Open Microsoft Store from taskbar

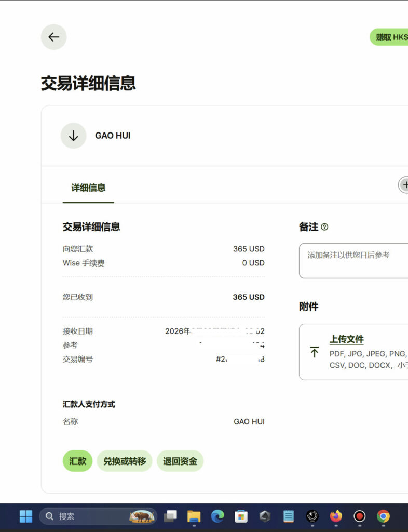(x=241, y=516)
